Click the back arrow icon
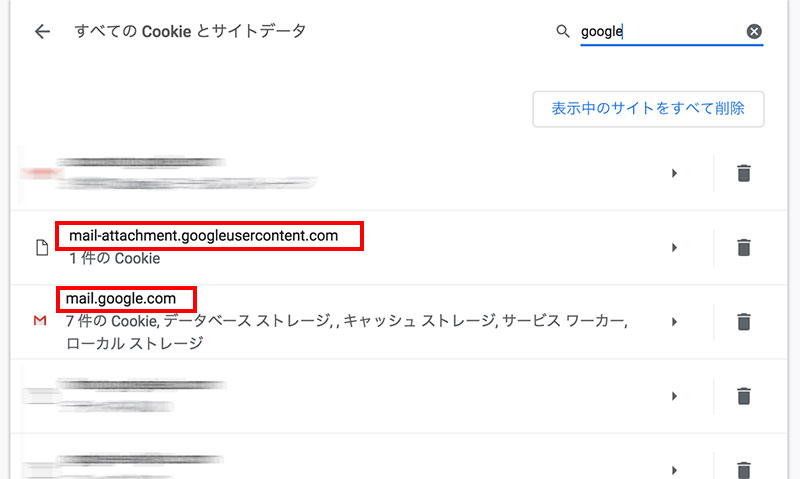Viewport: 800px width, 479px height. (42, 32)
